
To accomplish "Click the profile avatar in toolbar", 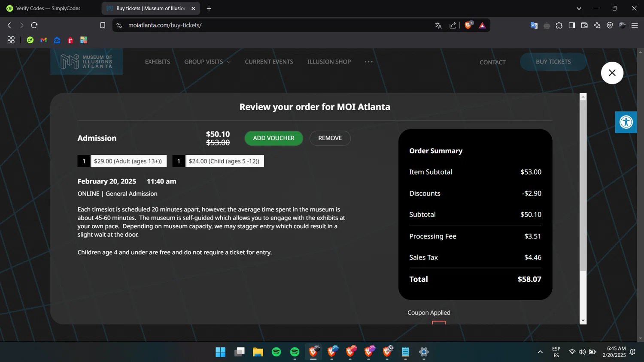I will (622, 25).
